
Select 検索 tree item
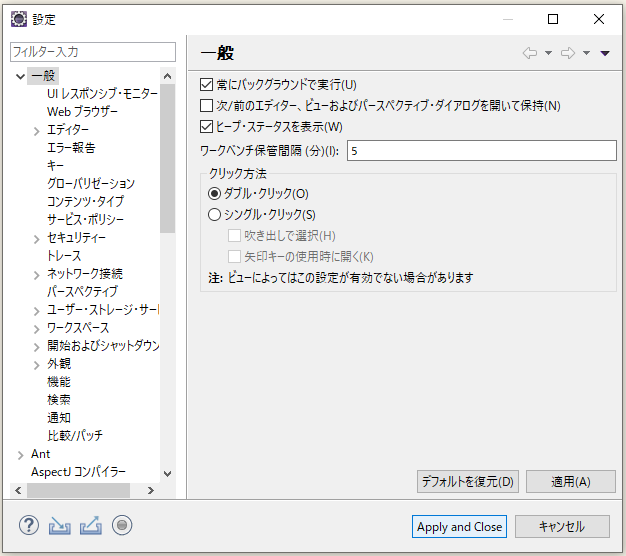tap(59, 400)
